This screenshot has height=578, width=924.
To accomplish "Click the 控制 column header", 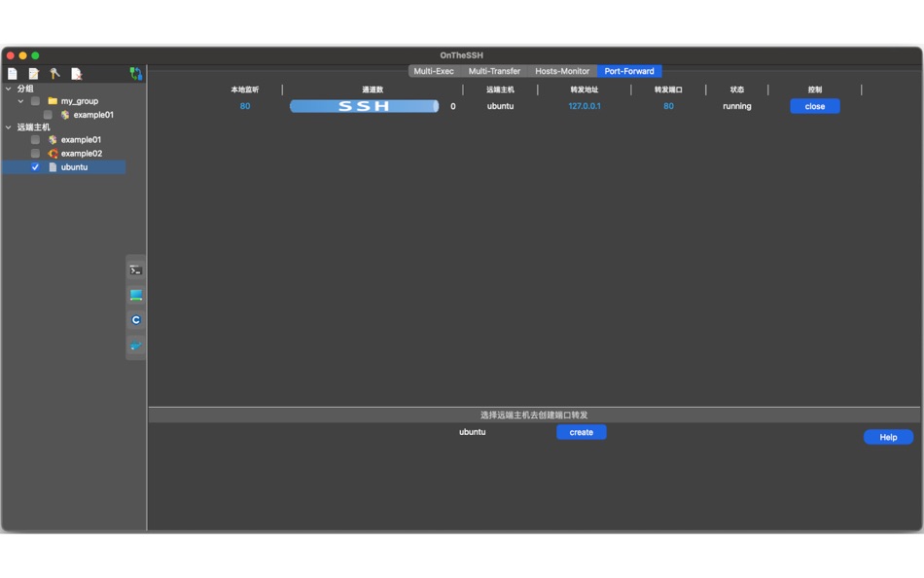I will click(x=815, y=90).
